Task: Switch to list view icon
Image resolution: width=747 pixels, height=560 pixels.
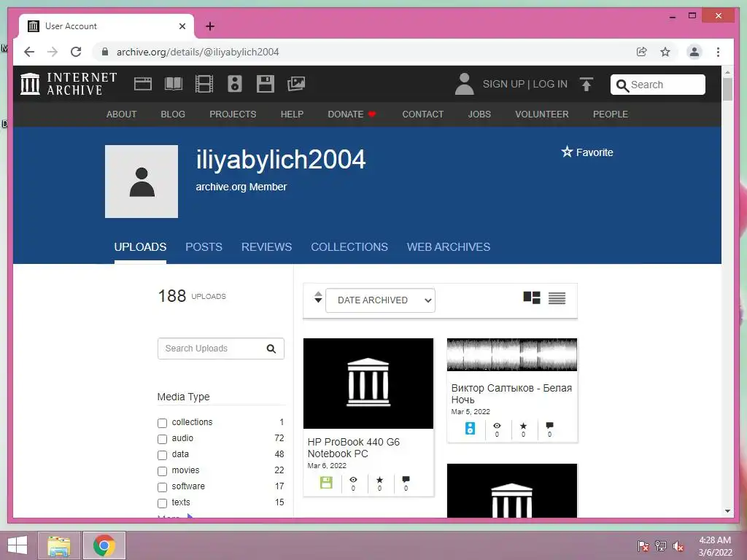Action: pyautogui.click(x=557, y=298)
